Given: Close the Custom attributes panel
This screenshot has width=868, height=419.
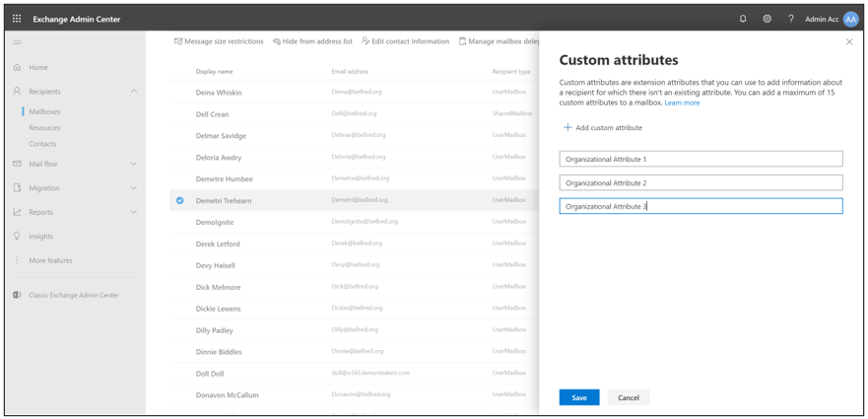Looking at the screenshot, I should [849, 42].
